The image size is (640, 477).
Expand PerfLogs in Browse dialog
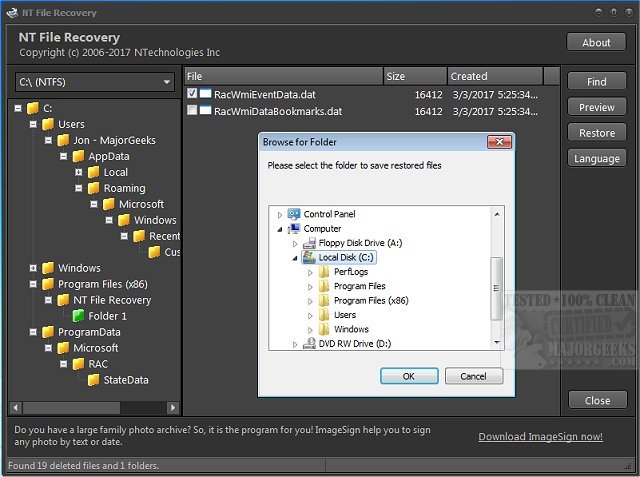click(310, 272)
